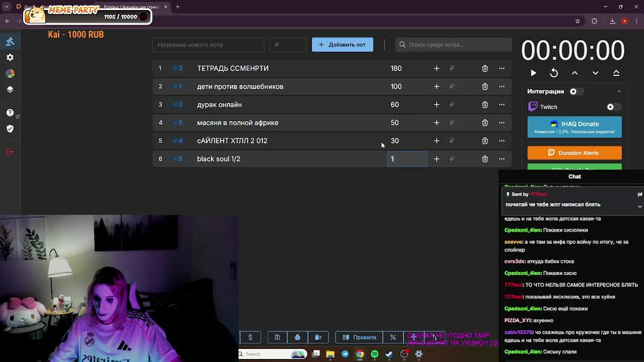Focus the Поиск среди лотов search field
644x362 pixels.
tap(453, 45)
